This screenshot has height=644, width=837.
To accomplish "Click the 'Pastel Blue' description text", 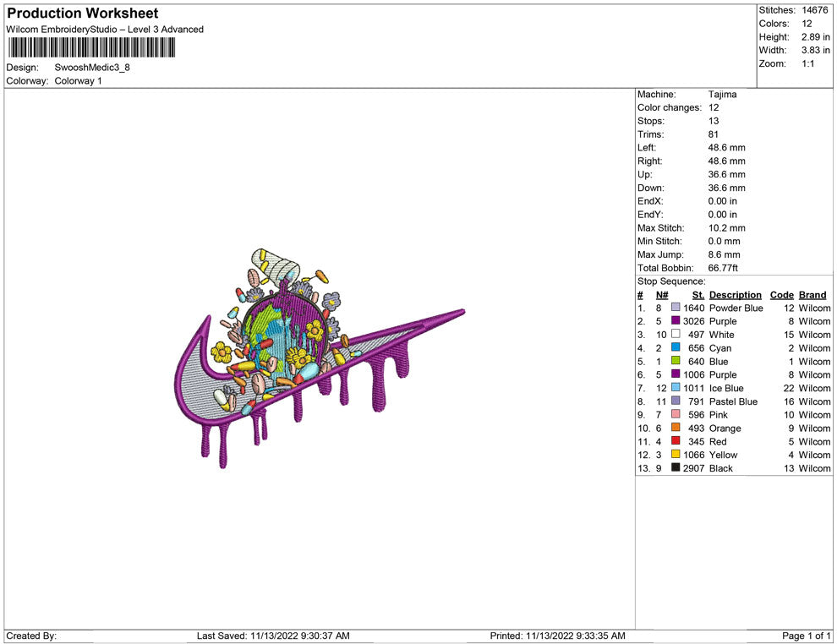I will [733, 401].
